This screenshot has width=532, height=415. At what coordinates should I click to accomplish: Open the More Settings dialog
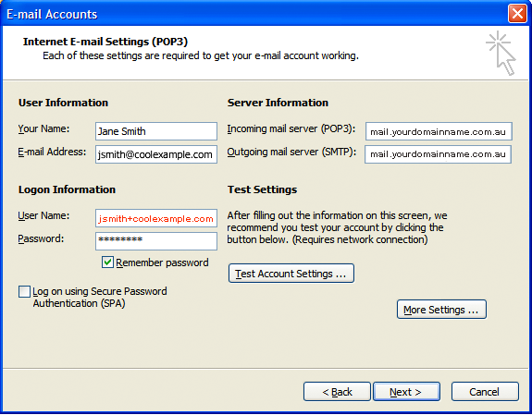coord(441,310)
